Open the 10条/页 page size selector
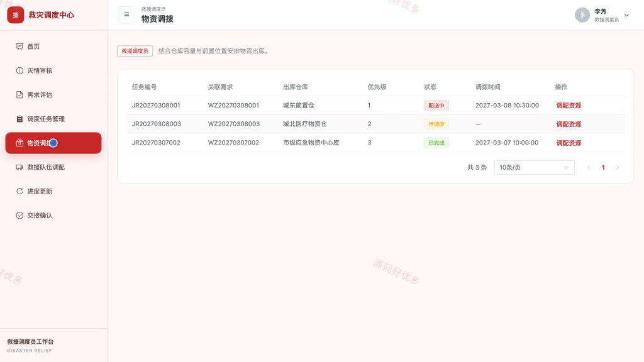The image size is (644, 362). point(534,167)
